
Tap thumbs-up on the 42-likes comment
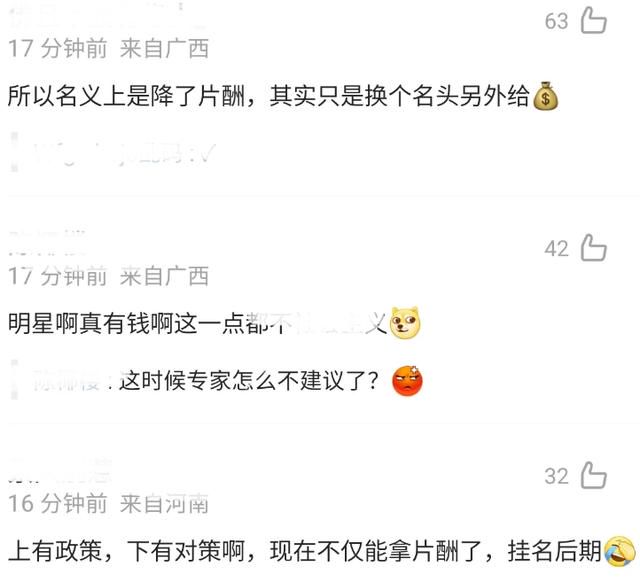tap(593, 248)
